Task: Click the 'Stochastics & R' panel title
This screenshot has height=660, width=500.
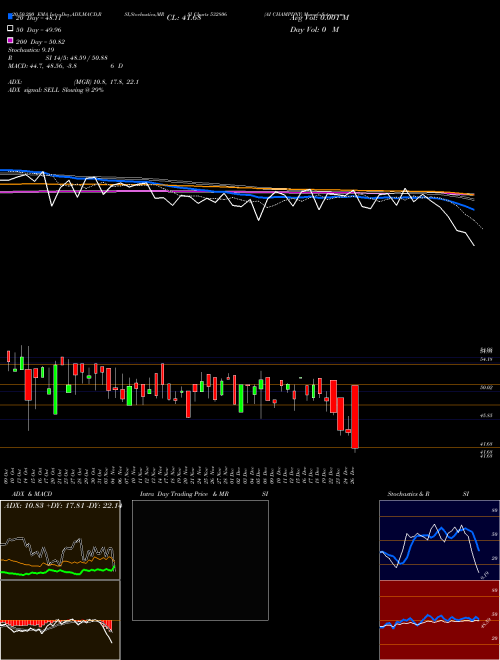Action: 408,494
